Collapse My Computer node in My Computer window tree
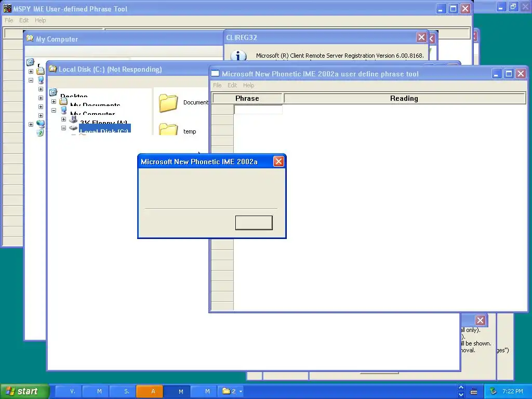Image resolution: width=532 pixels, height=399 pixels. (31, 81)
